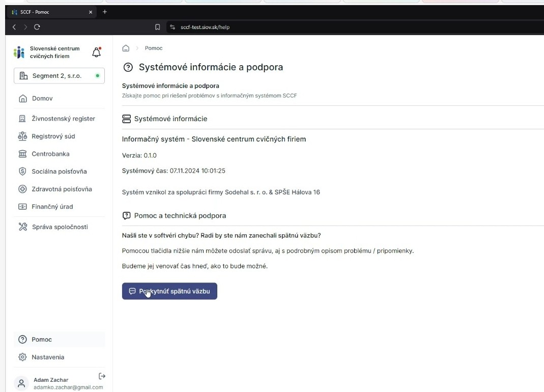544x392 pixels.
Task: Click the home icon in breadcrumb
Action: (x=126, y=48)
